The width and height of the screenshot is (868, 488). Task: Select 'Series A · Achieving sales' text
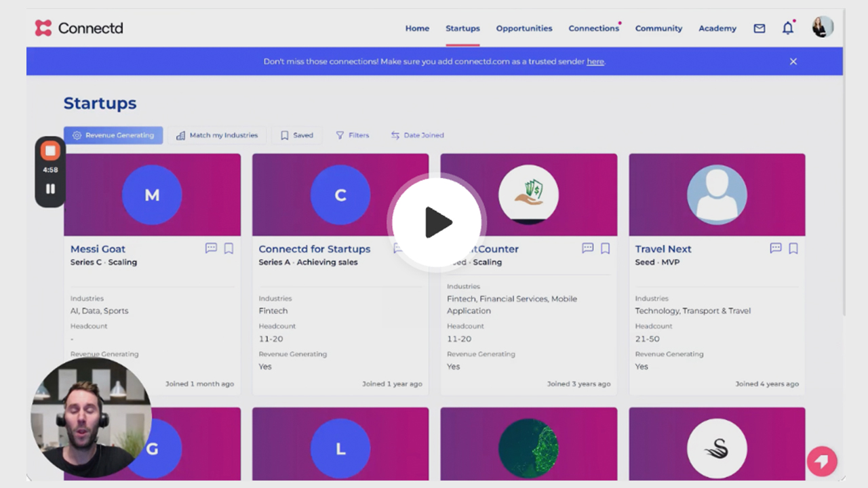tap(308, 262)
